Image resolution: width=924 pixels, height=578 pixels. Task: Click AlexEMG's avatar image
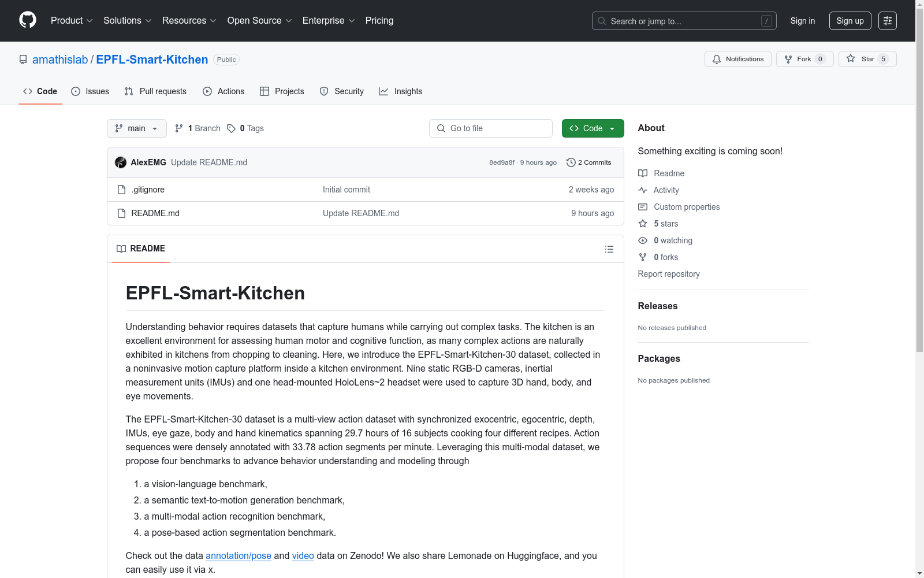click(121, 162)
